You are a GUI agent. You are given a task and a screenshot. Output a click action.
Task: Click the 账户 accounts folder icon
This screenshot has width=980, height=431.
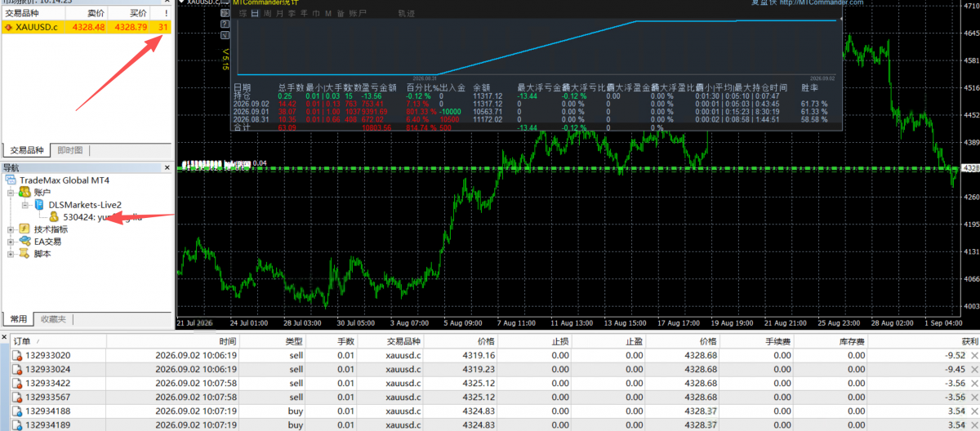click(24, 192)
